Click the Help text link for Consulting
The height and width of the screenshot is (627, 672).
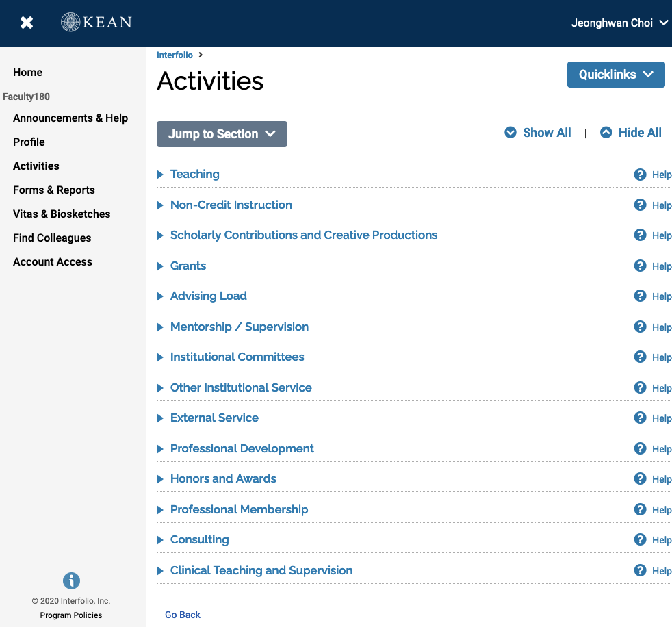(662, 540)
